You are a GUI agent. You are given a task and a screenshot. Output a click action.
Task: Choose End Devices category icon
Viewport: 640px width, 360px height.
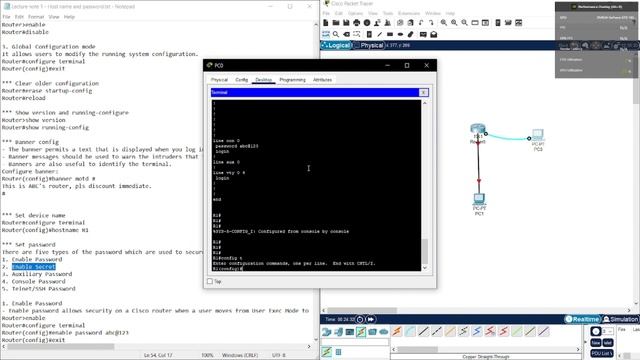point(338,332)
